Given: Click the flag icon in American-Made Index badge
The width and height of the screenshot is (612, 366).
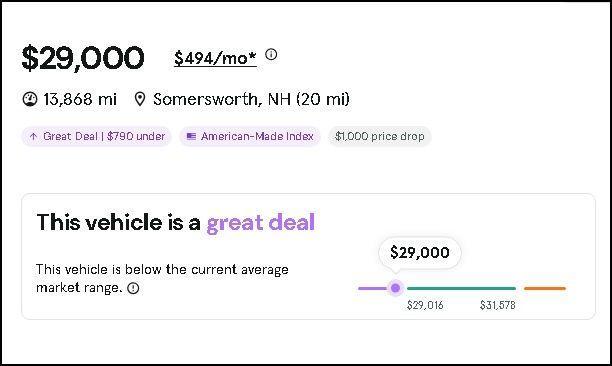Looking at the screenshot, I should 191,136.
